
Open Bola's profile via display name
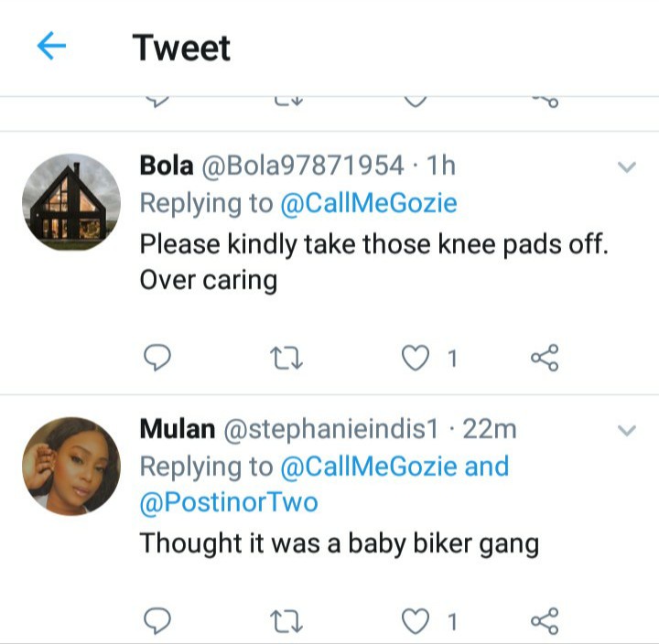click(x=166, y=166)
